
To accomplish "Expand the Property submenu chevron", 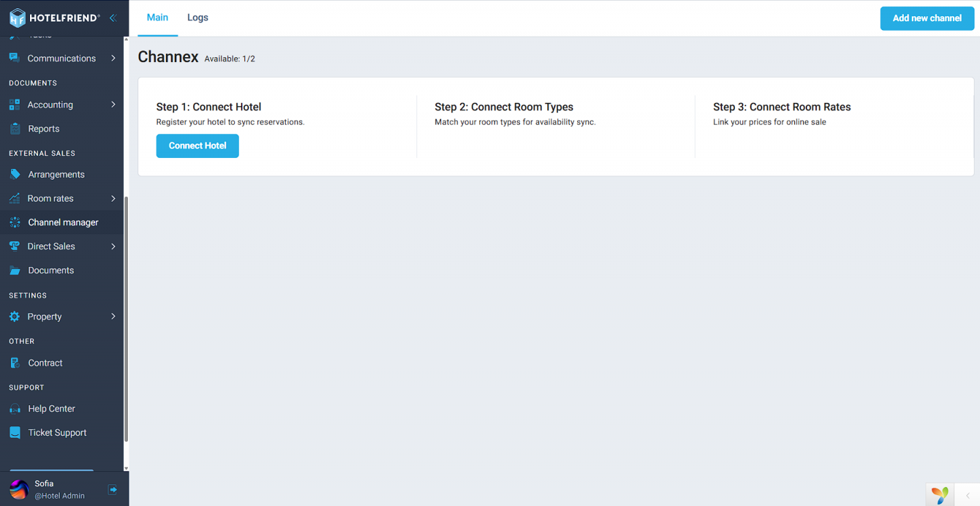I will pos(113,317).
